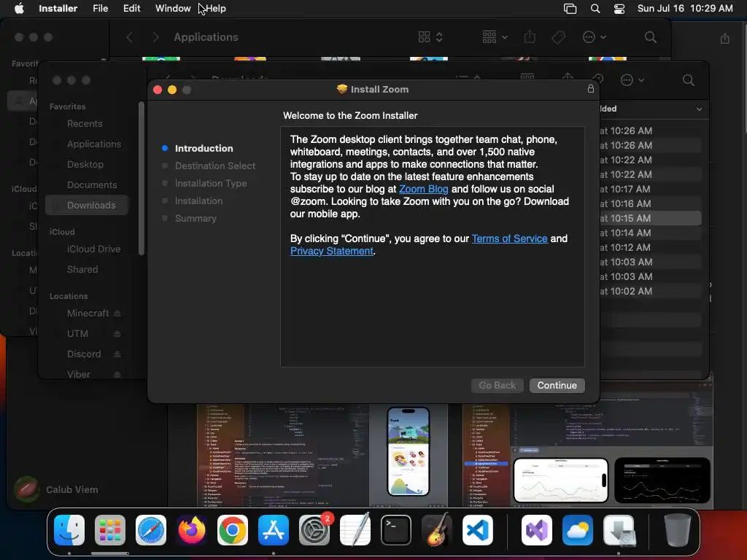The width and height of the screenshot is (747, 560).
Task: Open the Help menu
Action: tap(216, 9)
